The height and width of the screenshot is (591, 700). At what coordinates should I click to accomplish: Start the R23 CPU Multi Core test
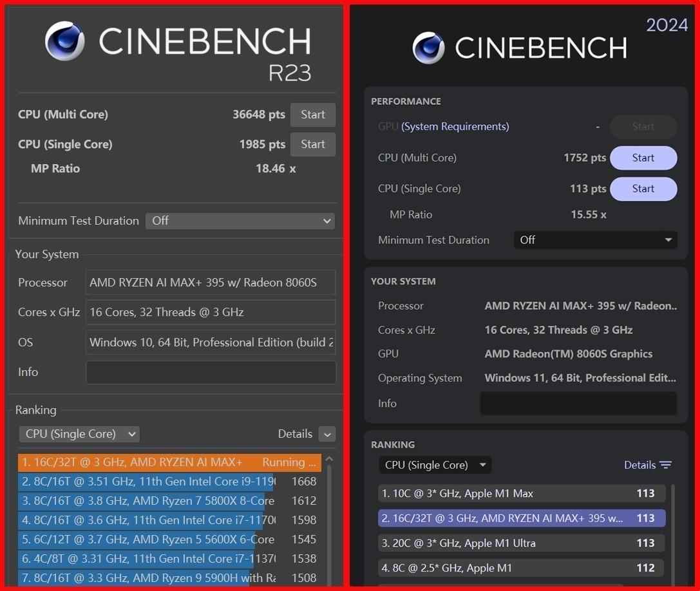[x=313, y=115]
